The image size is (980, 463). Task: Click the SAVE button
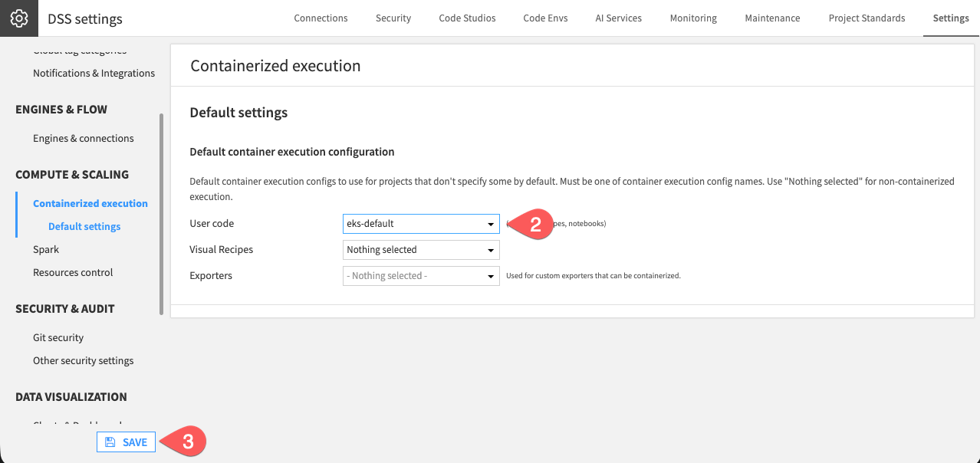coord(126,442)
